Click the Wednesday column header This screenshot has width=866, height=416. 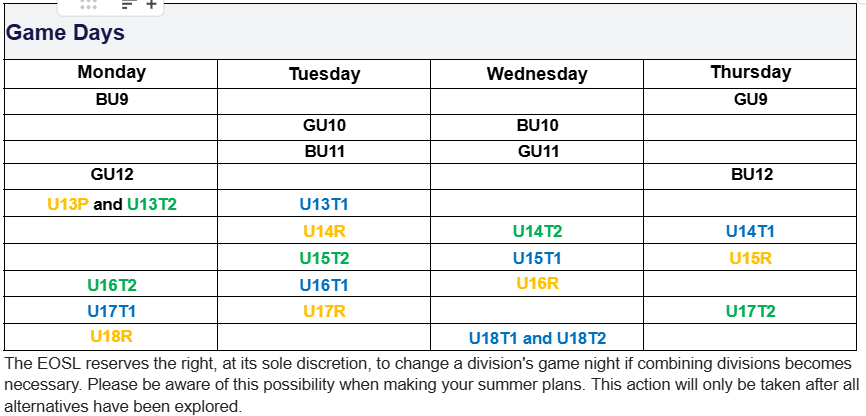[537, 74]
